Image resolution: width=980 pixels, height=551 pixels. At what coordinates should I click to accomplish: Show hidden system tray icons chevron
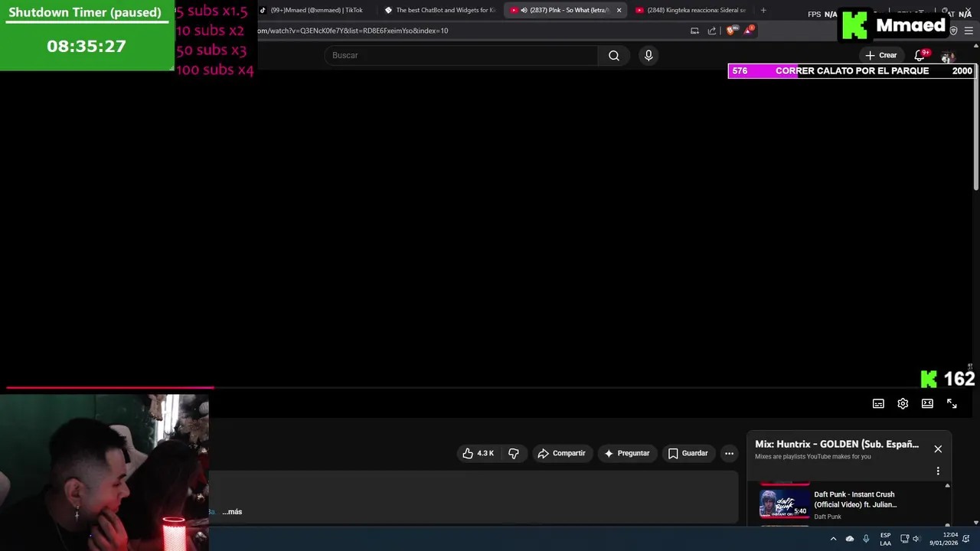tap(833, 539)
